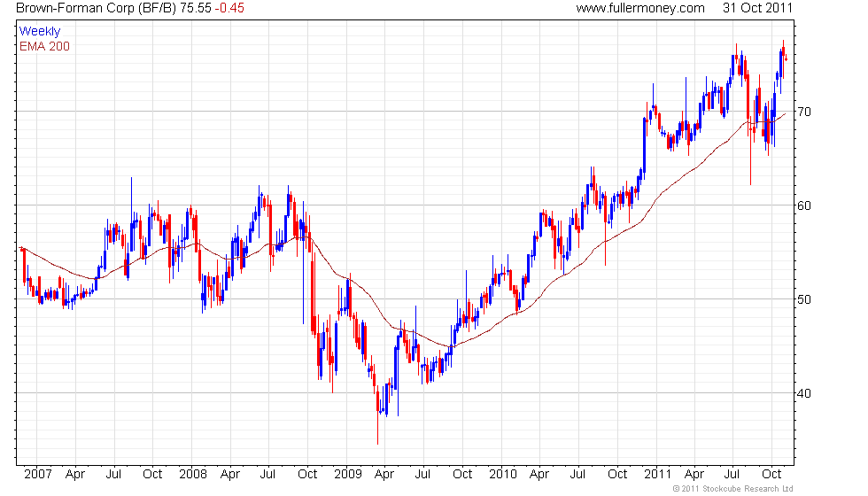Click the final Oct label after 2011
Image resolution: width=868 pixels, height=496 pixels.
point(771,475)
